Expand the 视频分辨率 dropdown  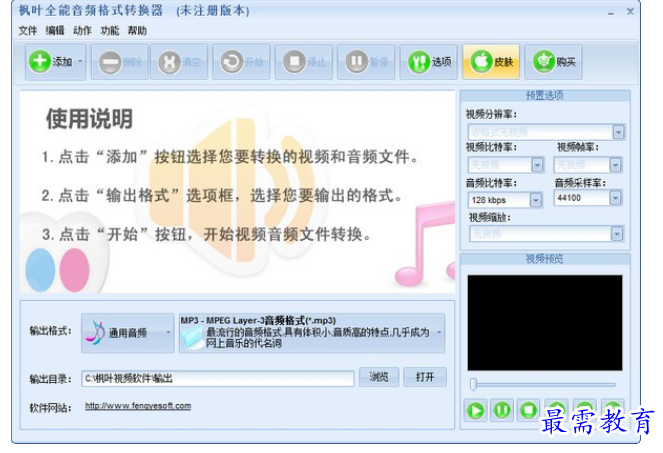point(618,132)
